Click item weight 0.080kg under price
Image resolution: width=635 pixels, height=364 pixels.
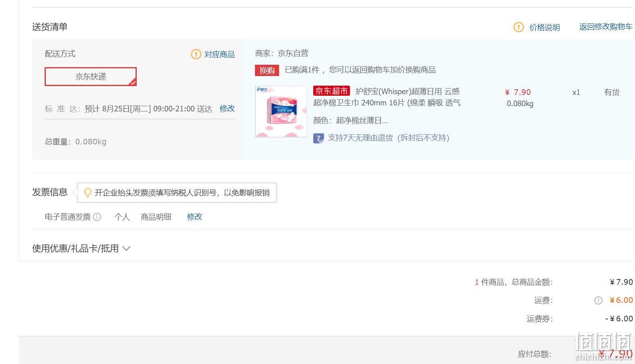click(520, 103)
